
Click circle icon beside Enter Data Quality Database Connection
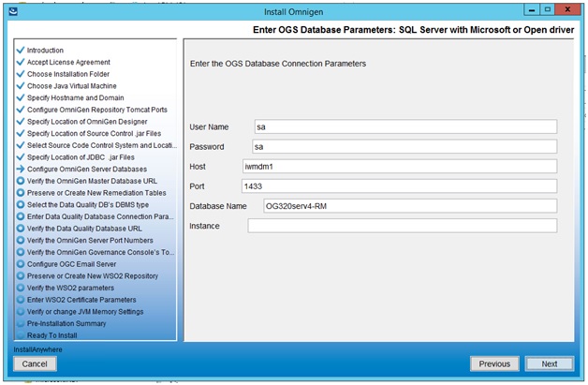click(21, 216)
